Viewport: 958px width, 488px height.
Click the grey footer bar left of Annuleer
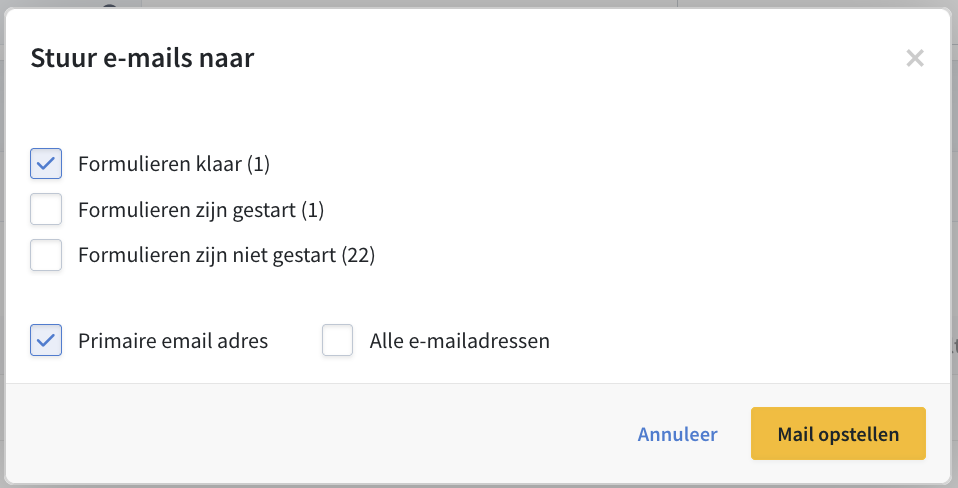tap(300, 434)
